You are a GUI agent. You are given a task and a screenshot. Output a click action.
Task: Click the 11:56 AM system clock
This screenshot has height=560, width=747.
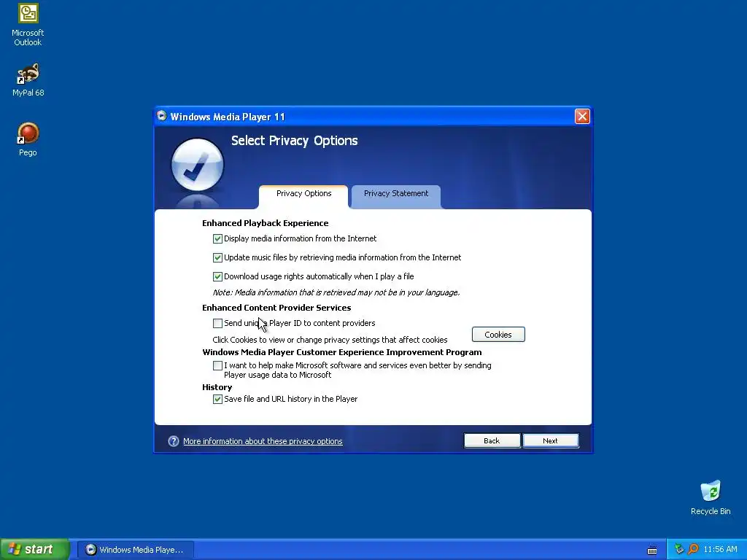(720, 550)
